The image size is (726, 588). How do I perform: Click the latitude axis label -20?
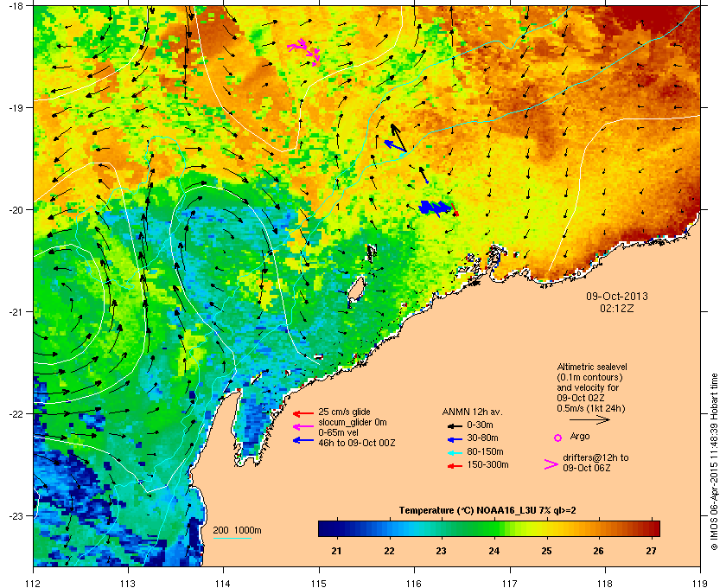(x=16, y=210)
